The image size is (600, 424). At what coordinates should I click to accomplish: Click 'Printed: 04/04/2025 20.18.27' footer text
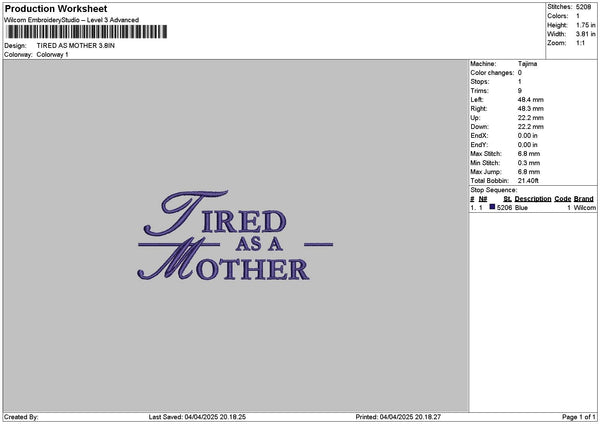[398, 417]
